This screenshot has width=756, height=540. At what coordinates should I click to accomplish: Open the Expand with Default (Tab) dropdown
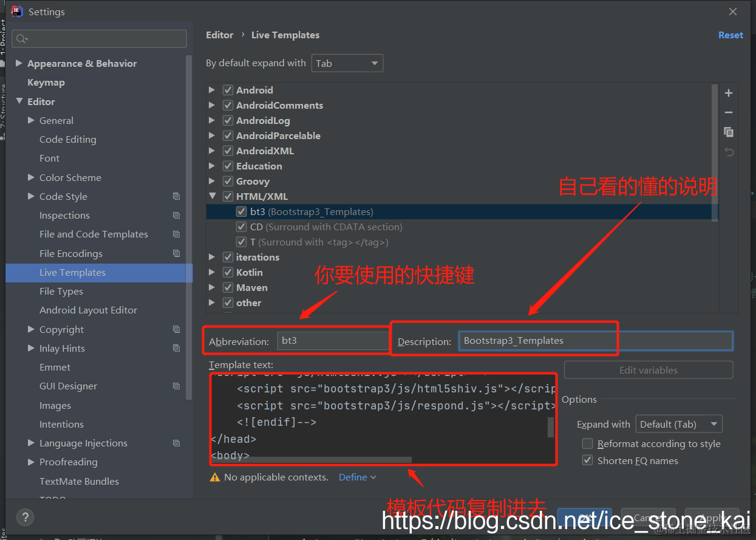pyautogui.click(x=679, y=424)
